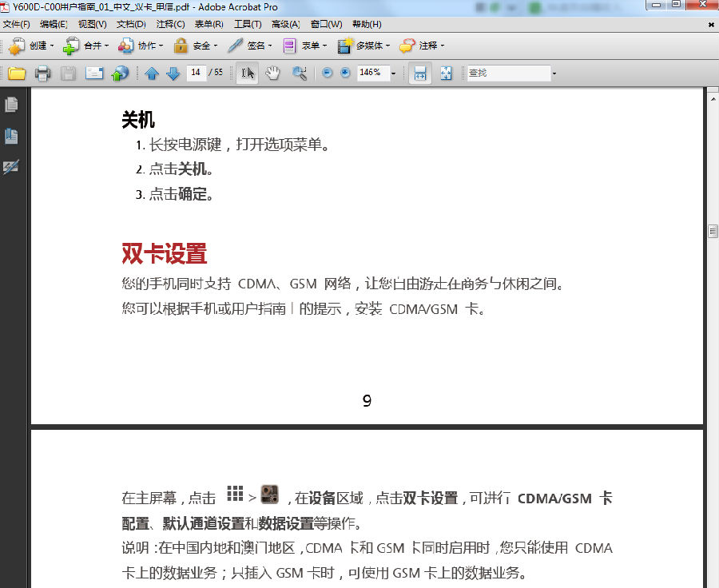Enable the Select tool

pos(247,73)
